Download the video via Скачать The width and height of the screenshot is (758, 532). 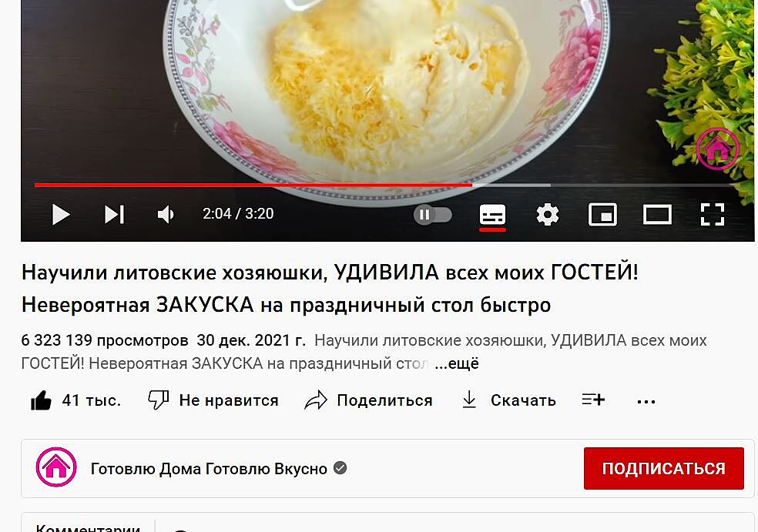coord(509,400)
